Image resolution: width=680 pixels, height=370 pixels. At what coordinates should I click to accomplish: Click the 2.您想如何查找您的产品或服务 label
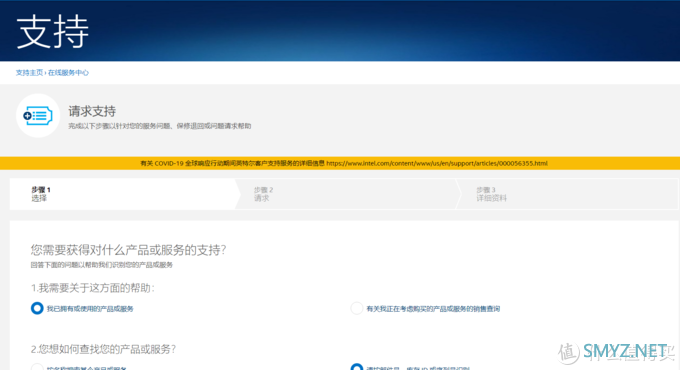[x=103, y=349]
